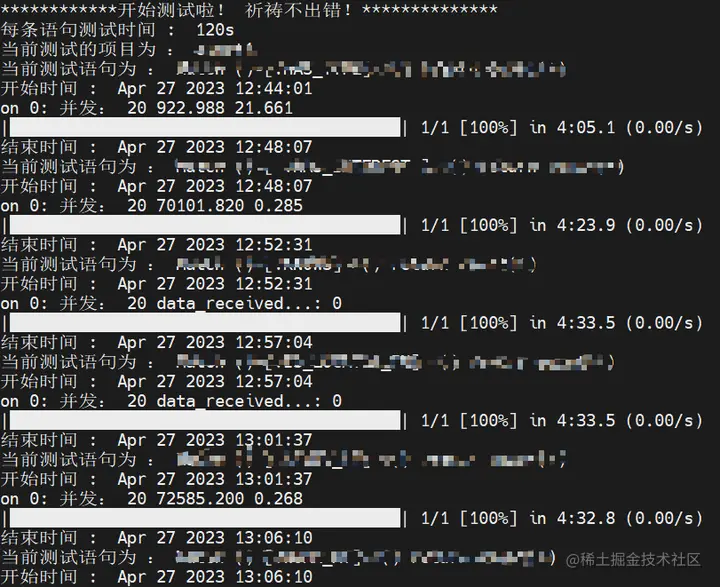Click the result 72585.200 0.268 line
This screenshot has width=720, height=587.
tap(152, 499)
